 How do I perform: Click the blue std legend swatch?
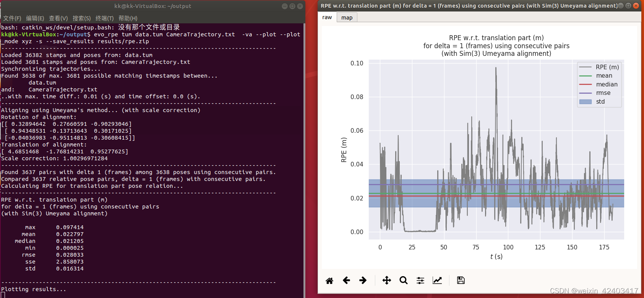[586, 102]
